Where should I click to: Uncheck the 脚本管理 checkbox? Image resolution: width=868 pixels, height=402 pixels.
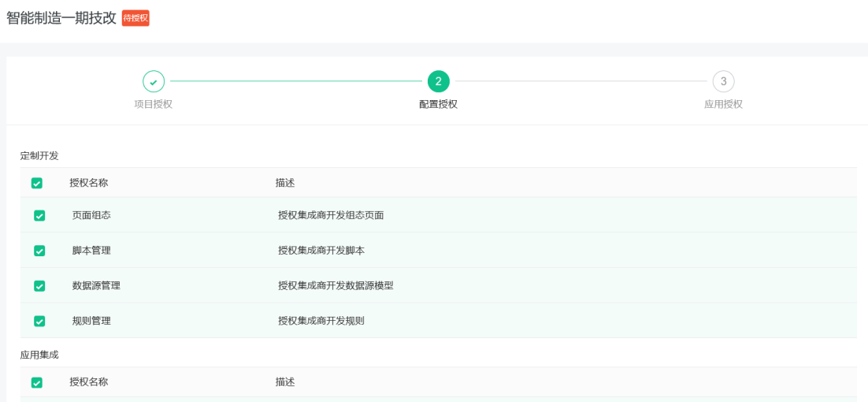coord(39,251)
